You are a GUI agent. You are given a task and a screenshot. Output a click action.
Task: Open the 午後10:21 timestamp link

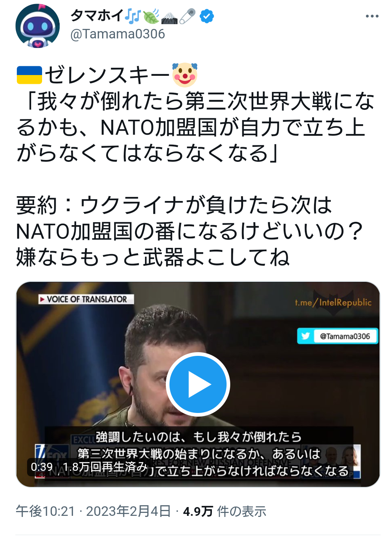coord(45,511)
